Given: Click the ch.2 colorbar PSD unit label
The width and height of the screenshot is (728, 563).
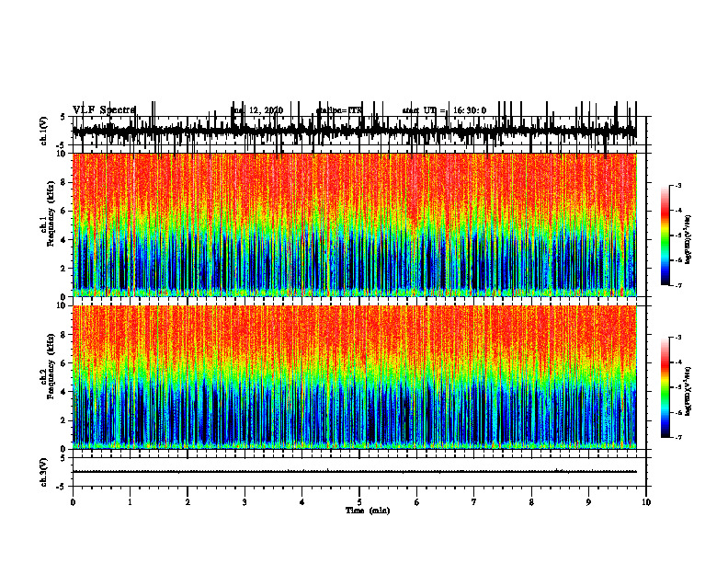Looking at the screenshot, I should (688, 391).
